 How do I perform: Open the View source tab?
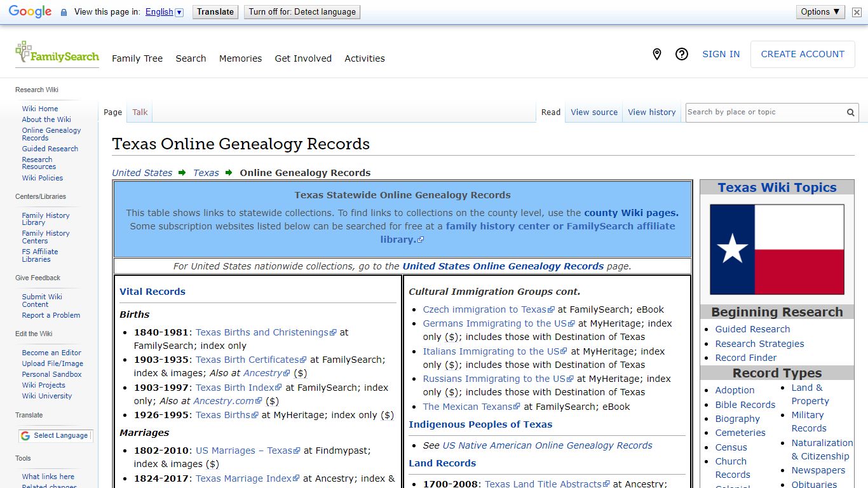594,112
